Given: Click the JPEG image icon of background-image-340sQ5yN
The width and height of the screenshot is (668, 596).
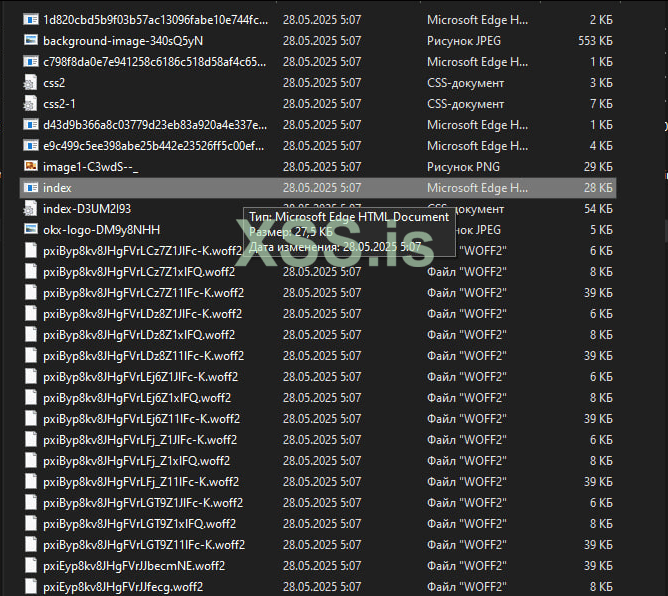Looking at the screenshot, I should (x=31, y=40).
